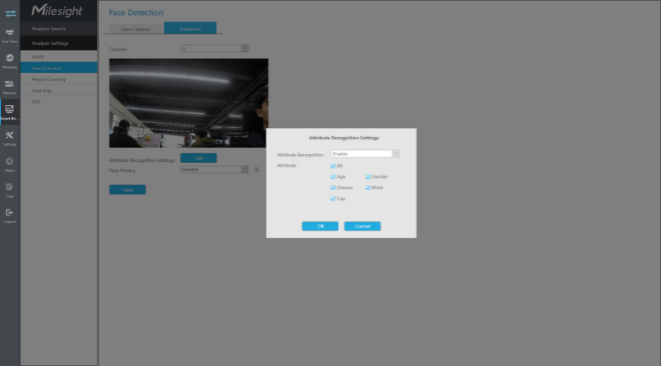Open the Status sidebar icon
Screen dimensions: 661x366
(10, 164)
